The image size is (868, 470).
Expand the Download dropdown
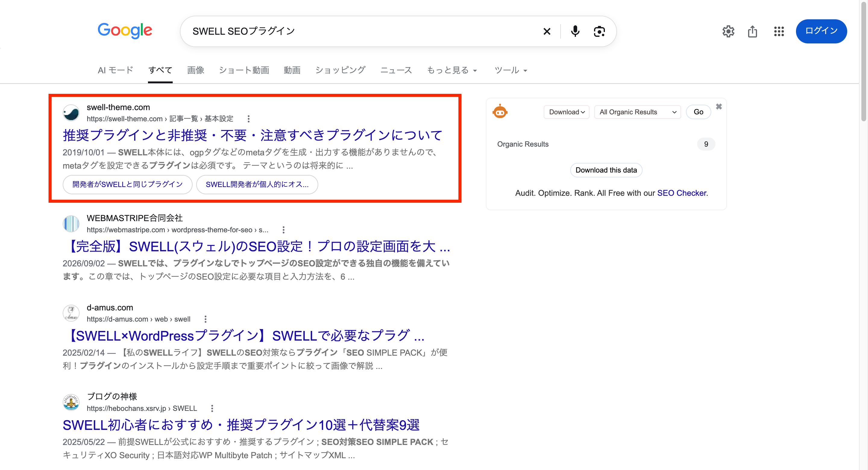566,112
